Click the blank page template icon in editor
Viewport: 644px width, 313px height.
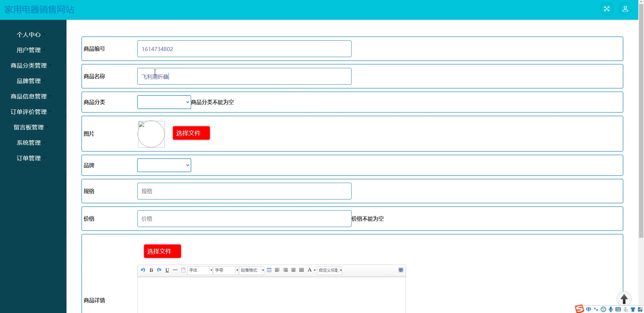click(x=183, y=270)
